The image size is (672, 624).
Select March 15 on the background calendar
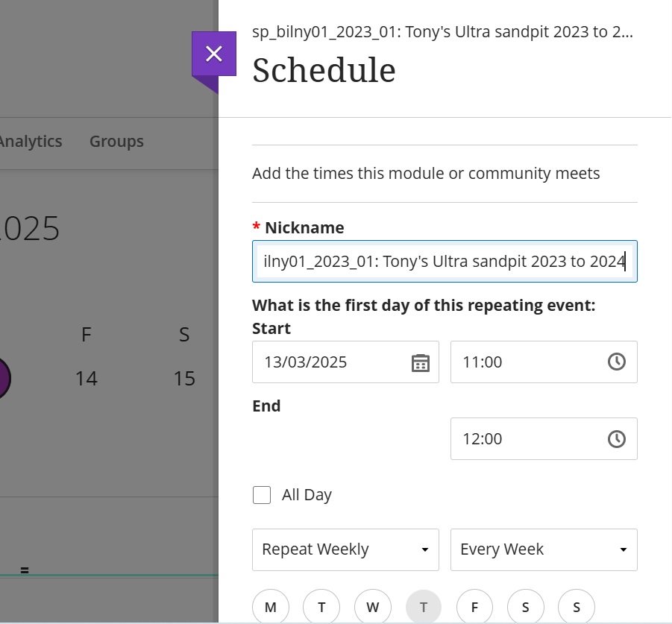[x=184, y=378]
